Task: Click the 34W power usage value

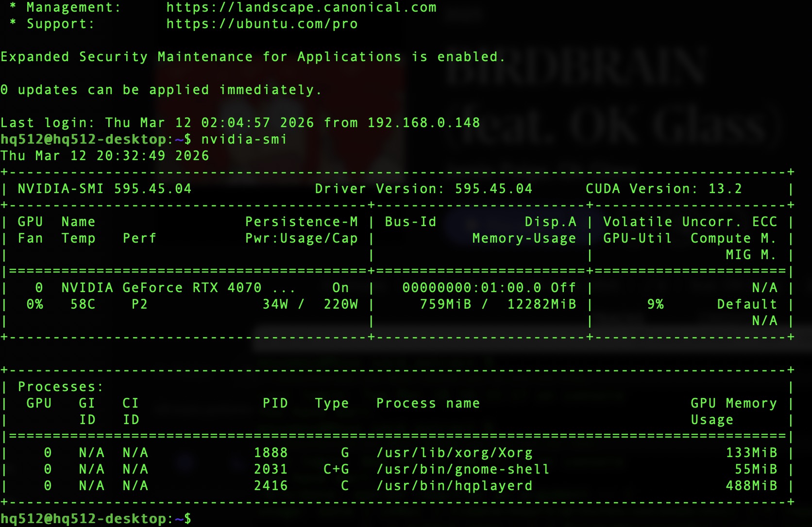Action: click(x=275, y=305)
